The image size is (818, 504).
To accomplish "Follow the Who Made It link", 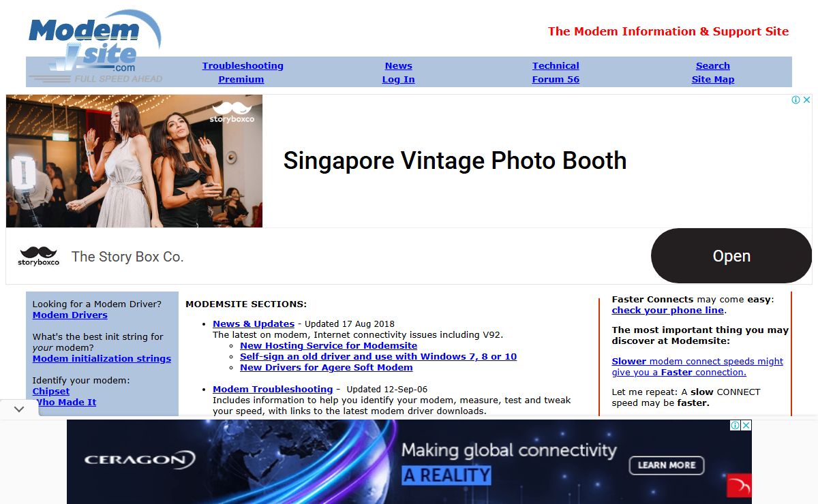I will coord(66,403).
